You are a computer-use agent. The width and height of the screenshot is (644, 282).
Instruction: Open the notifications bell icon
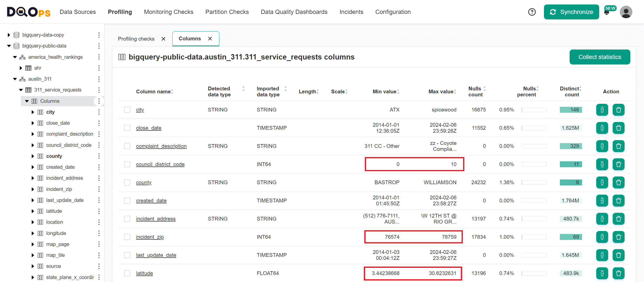(607, 12)
